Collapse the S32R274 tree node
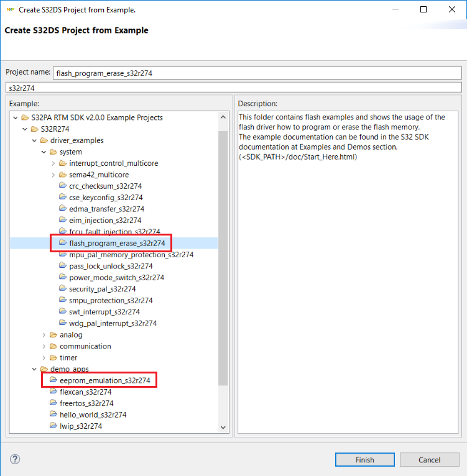Image resolution: width=467 pixels, height=476 pixels. 25,129
